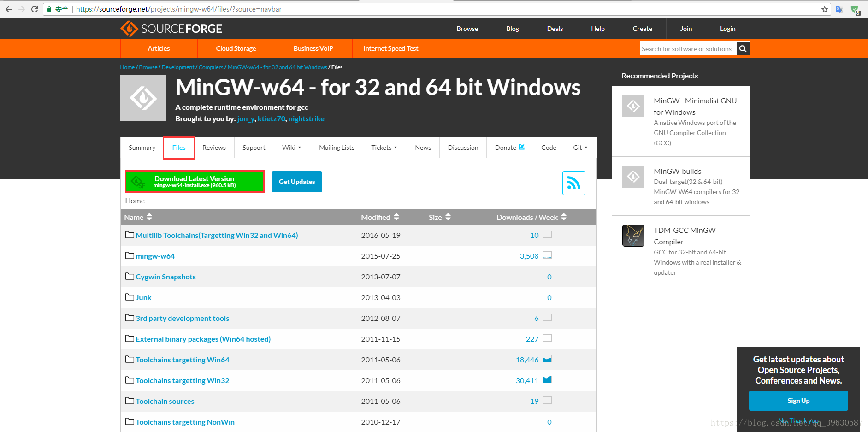Click the search magnifier button

743,48
